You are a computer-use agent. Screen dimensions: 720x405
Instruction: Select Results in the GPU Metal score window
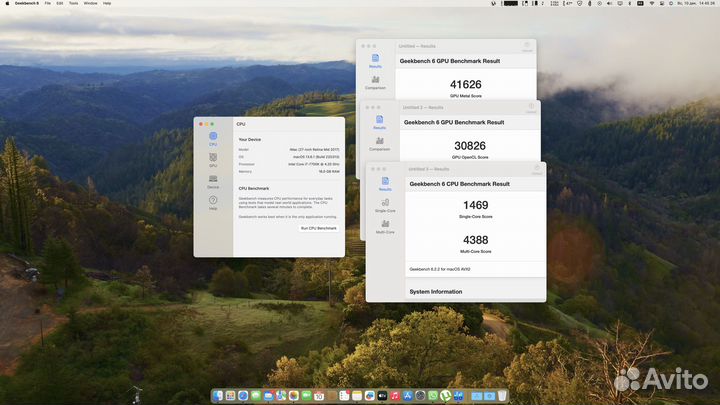coord(375,61)
